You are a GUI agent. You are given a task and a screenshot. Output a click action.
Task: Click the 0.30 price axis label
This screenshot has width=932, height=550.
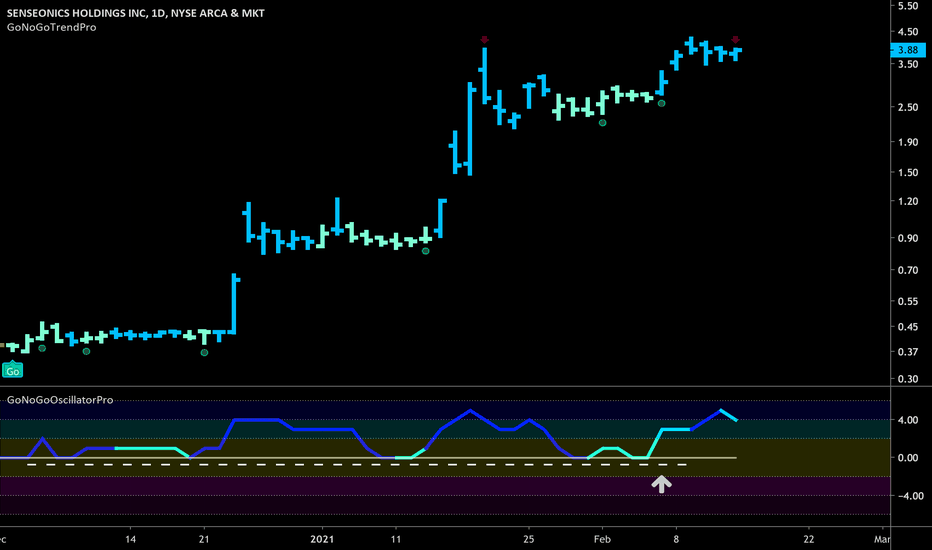[908, 379]
